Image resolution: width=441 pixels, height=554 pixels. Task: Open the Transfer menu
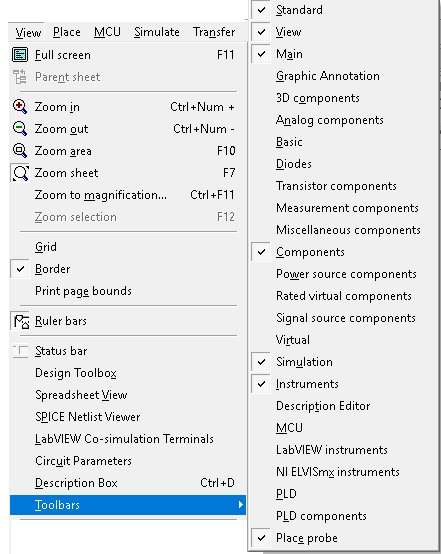(x=214, y=32)
